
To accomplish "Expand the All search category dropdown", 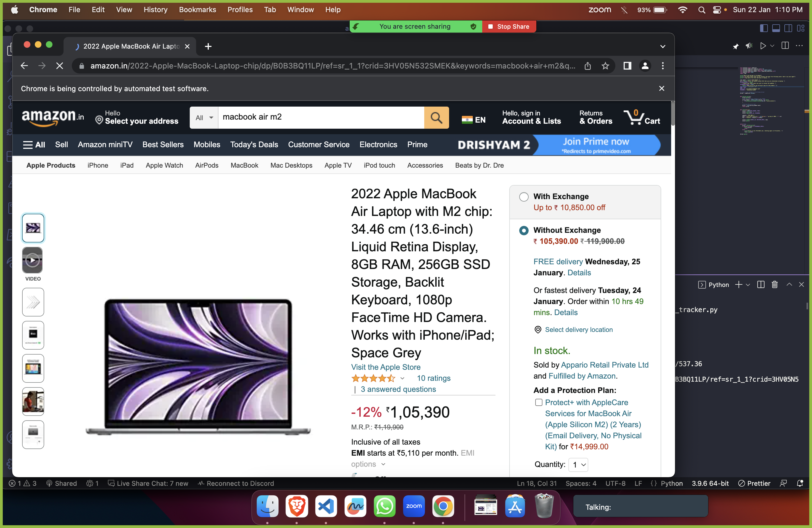I will 204,118.
